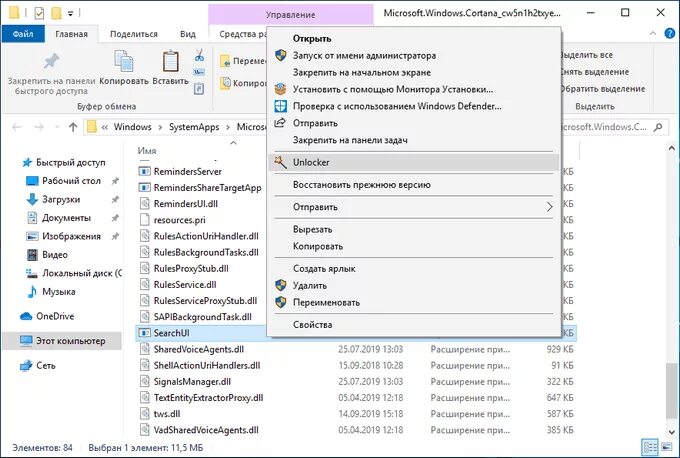The image size is (680, 458).
Task: Open the Управление contextual tab
Action: tap(291, 15)
